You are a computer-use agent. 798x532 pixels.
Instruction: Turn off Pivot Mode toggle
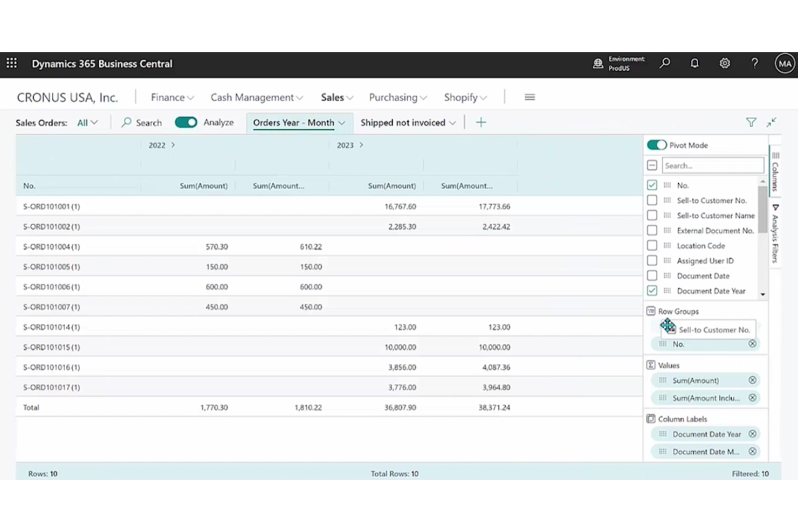[x=656, y=145]
